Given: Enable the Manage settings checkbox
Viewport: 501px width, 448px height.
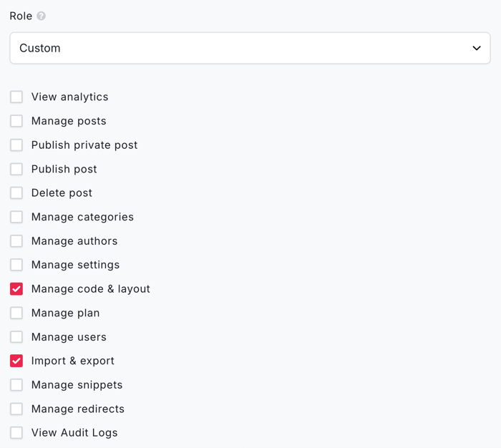Looking at the screenshot, I should coord(16,265).
